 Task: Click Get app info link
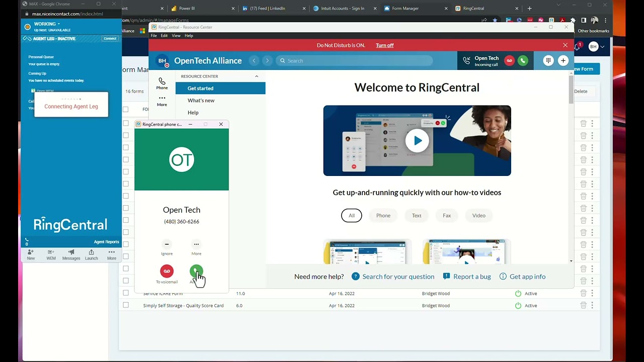[x=522, y=277]
